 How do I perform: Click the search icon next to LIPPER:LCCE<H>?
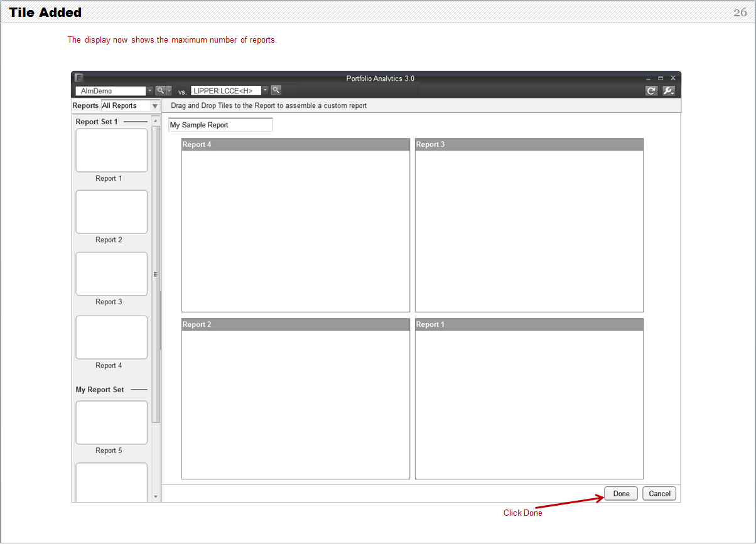276,90
